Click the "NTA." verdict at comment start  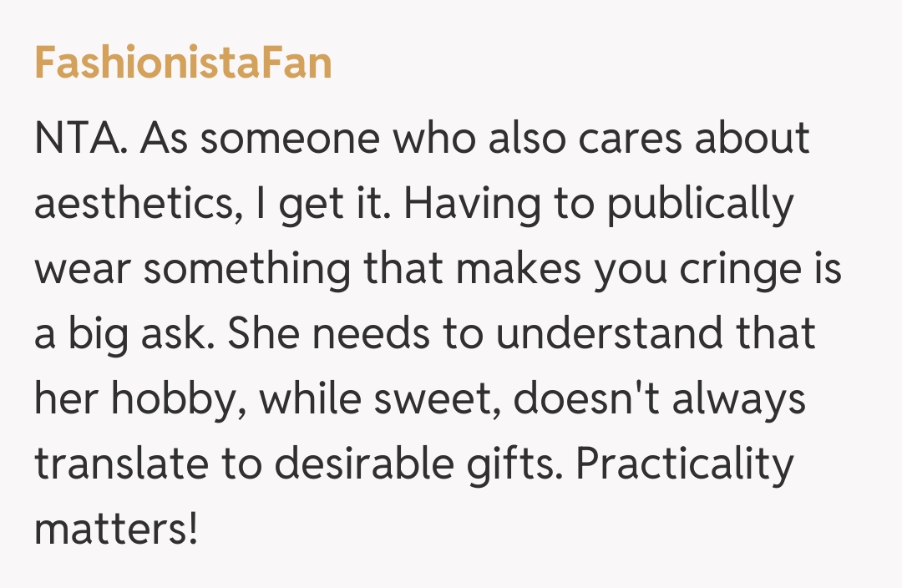81,138
